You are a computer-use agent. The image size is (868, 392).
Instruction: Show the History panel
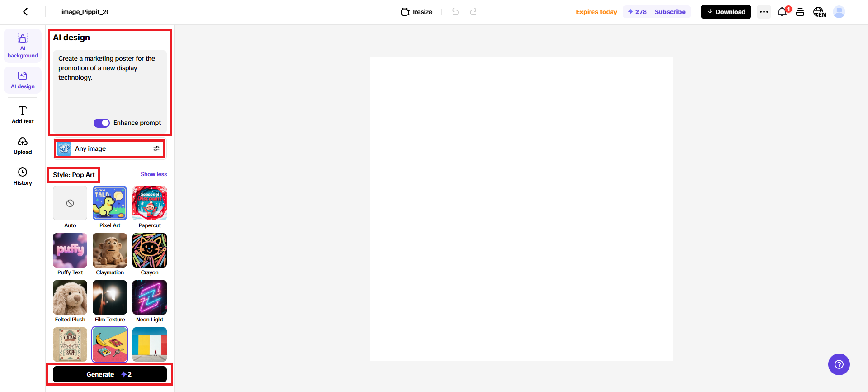[x=23, y=177]
